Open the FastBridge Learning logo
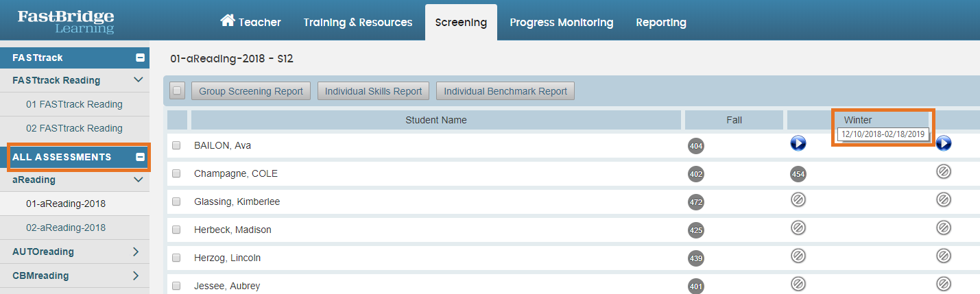Image resolution: width=980 pixels, height=294 pixels. pyautogui.click(x=66, y=22)
